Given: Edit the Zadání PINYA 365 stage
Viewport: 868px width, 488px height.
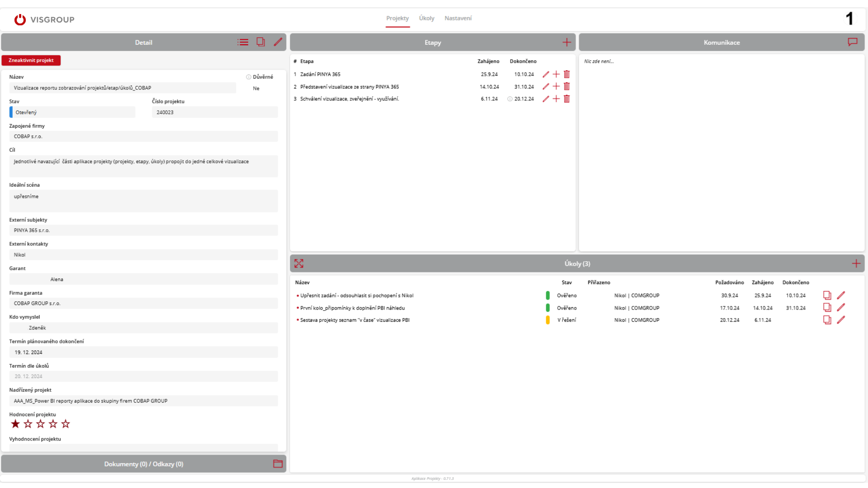Looking at the screenshot, I should [546, 74].
